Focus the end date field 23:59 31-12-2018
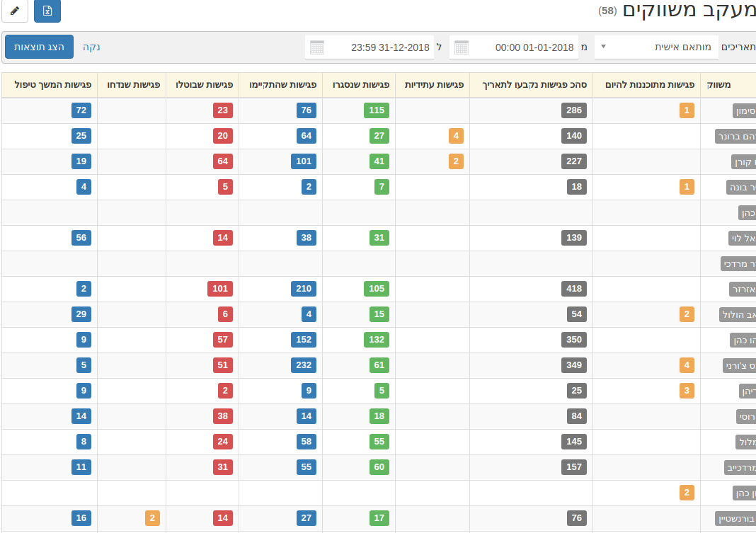756x533 pixels. click(x=378, y=47)
